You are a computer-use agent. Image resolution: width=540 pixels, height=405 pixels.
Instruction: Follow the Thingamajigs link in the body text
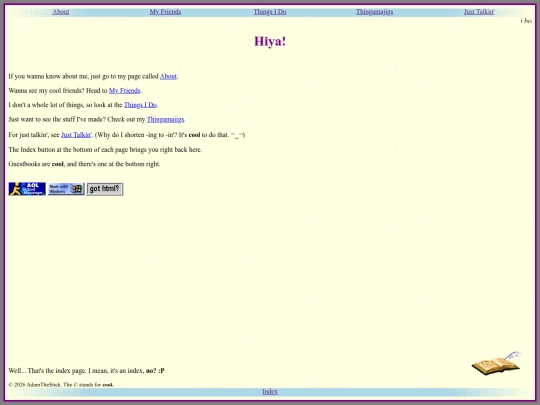pos(166,120)
